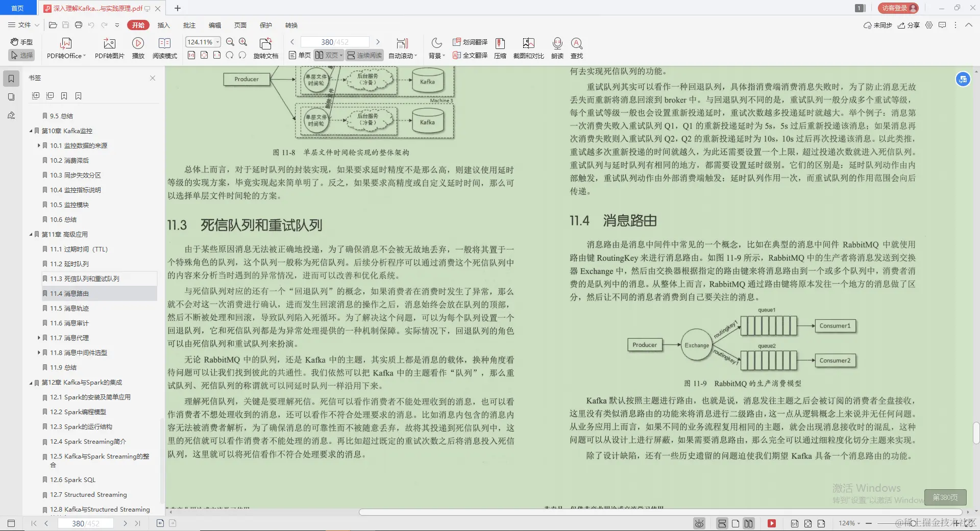Click the 访客登录 login button
The image size is (980, 531).
pyautogui.click(x=897, y=8)
